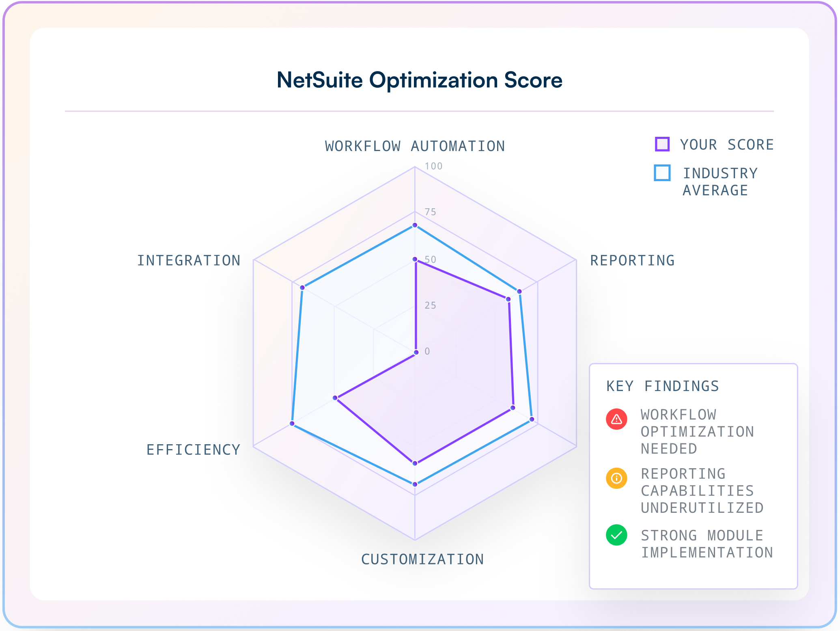Select the INDUSTRY AVERAGE legend label
This screenshot has height=631, width=840.
720,182
